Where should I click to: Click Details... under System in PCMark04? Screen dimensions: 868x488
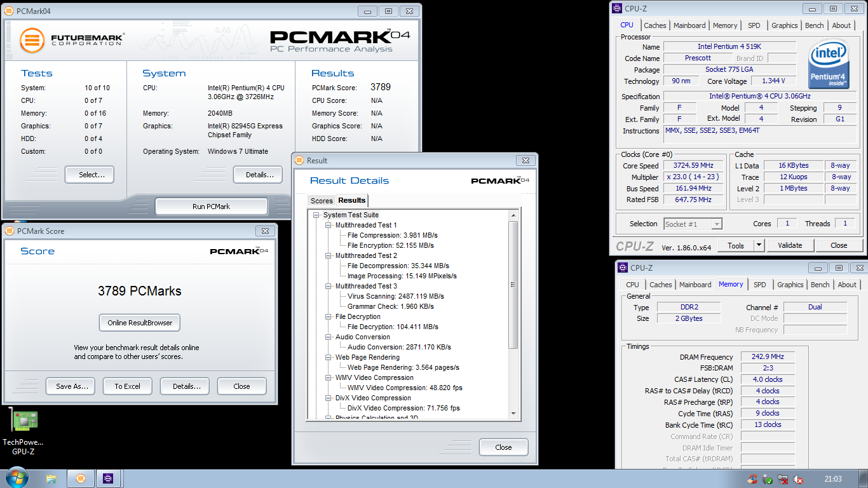[x=257, y=175]
